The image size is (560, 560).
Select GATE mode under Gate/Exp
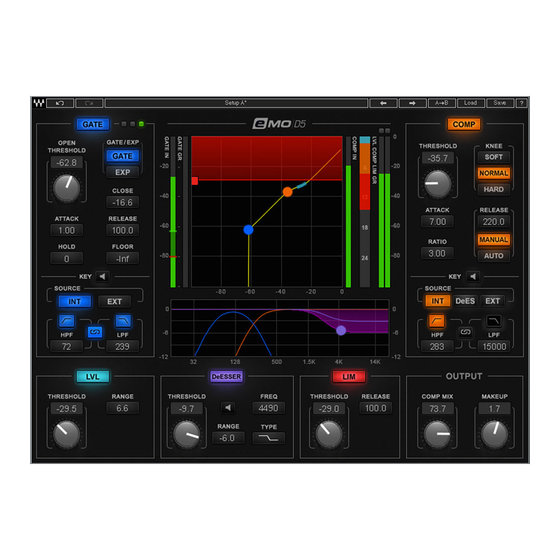coord(122,156)
